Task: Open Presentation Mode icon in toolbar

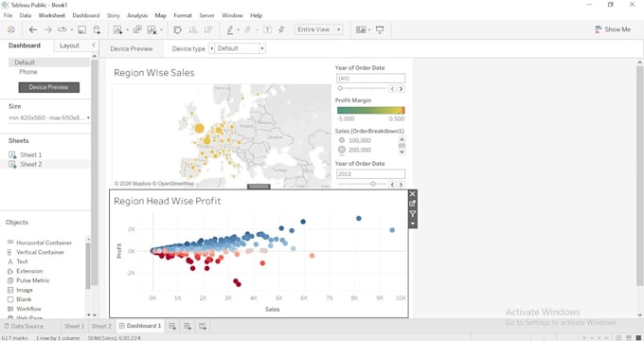Action: [380, 29]
